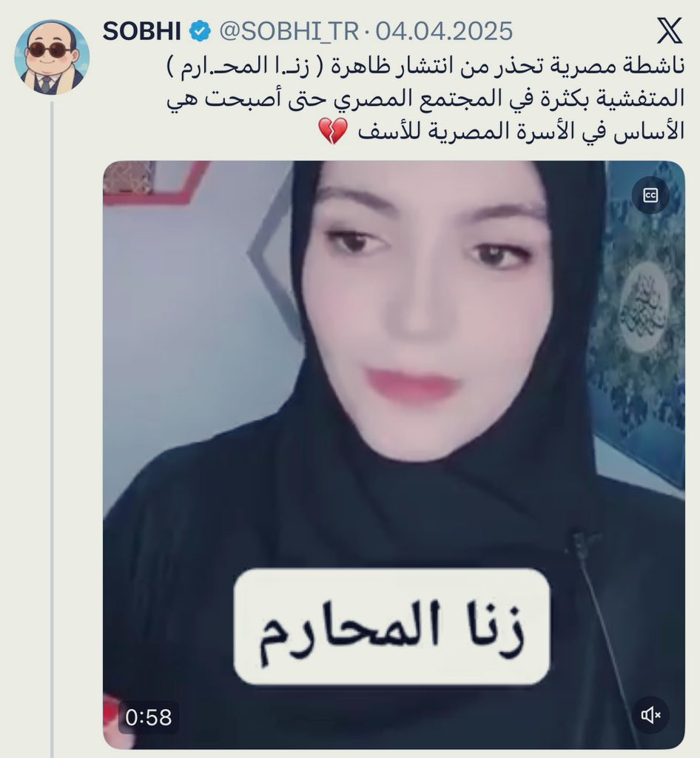Open the SOBHI cartoon profile avatar

pyautogui.click(x=53, y=57)
